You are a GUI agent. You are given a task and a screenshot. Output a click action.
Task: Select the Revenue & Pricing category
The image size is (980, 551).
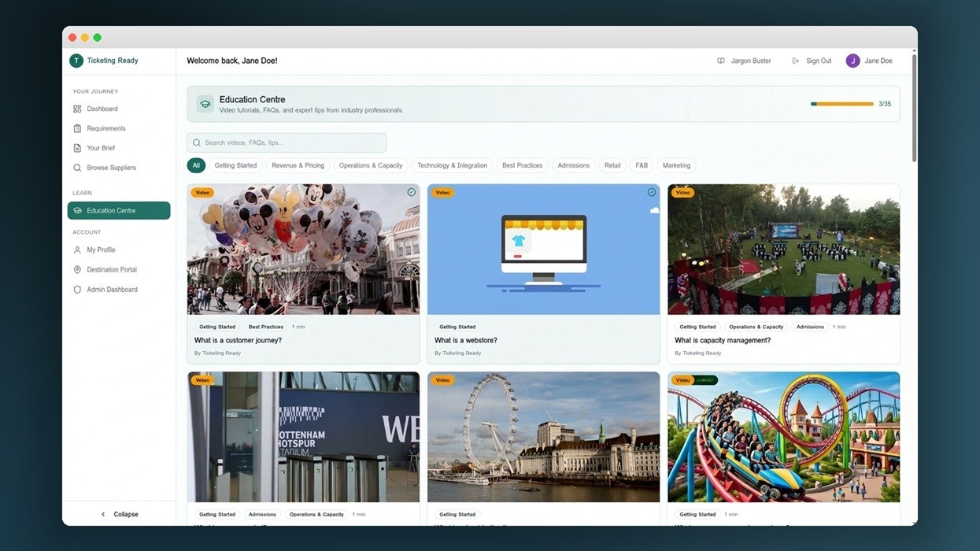click(298, 165)
